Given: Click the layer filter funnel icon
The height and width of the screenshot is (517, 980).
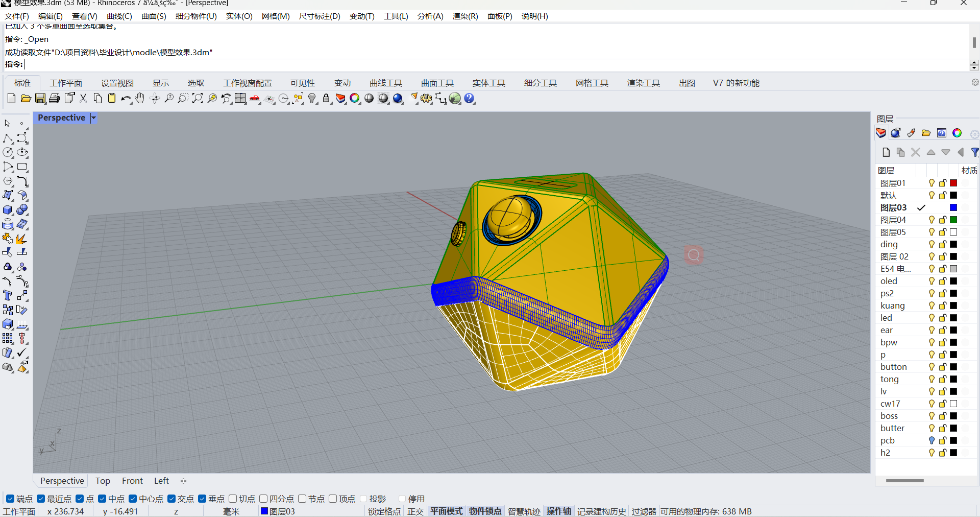Looking at the screenshot, I should pyautogui.click(x=974, y=152).
